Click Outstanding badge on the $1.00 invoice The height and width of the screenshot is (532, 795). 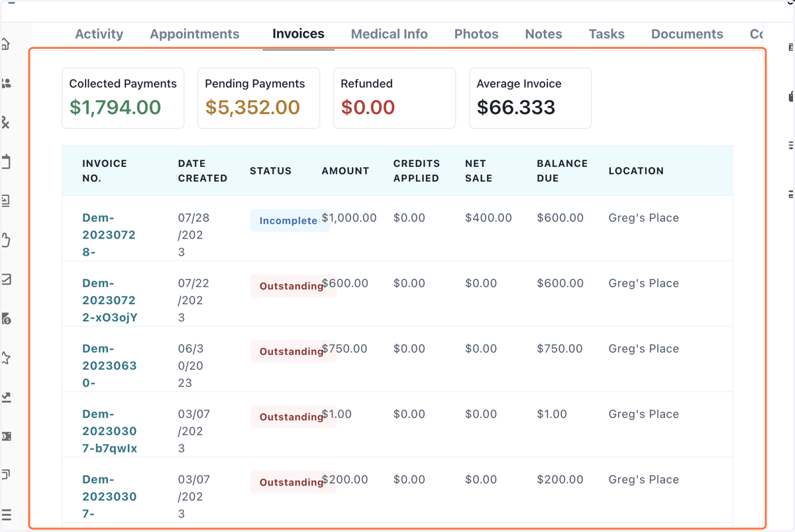[291, 417]
